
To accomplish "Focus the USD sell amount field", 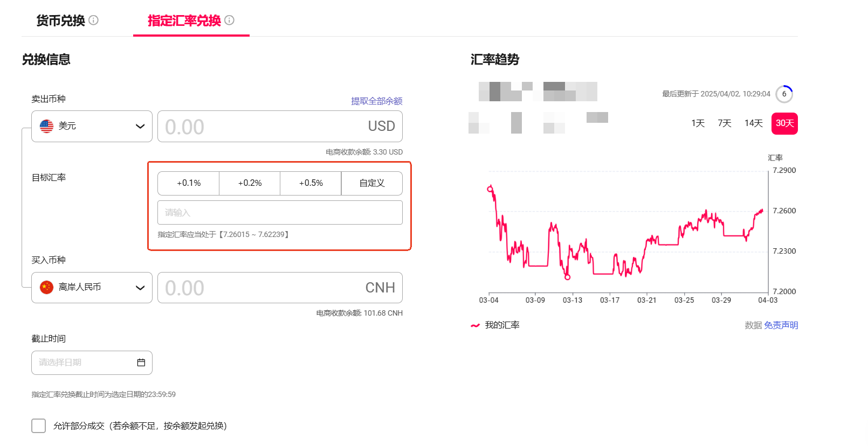I will pos(280,126).
